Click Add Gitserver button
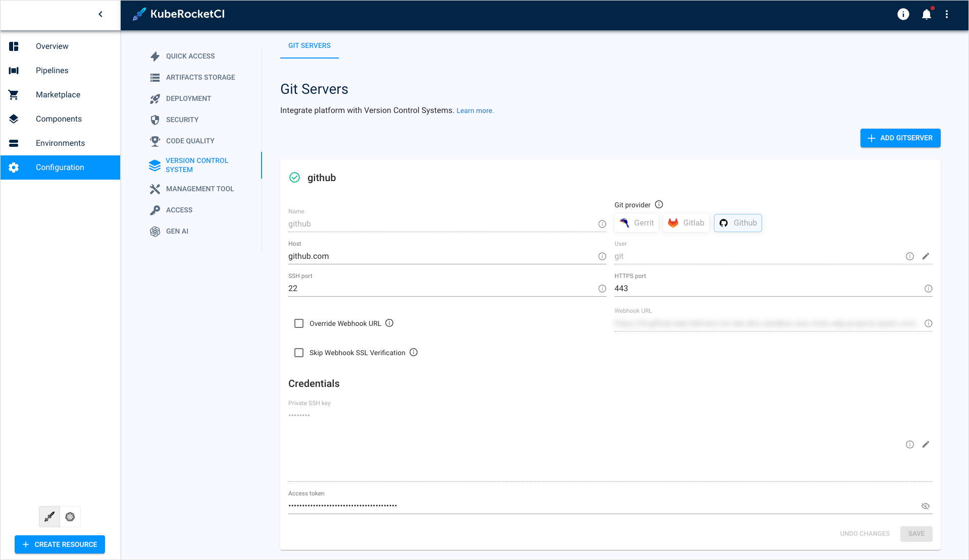This screenshot has width=969, height=560. (900, 138)
